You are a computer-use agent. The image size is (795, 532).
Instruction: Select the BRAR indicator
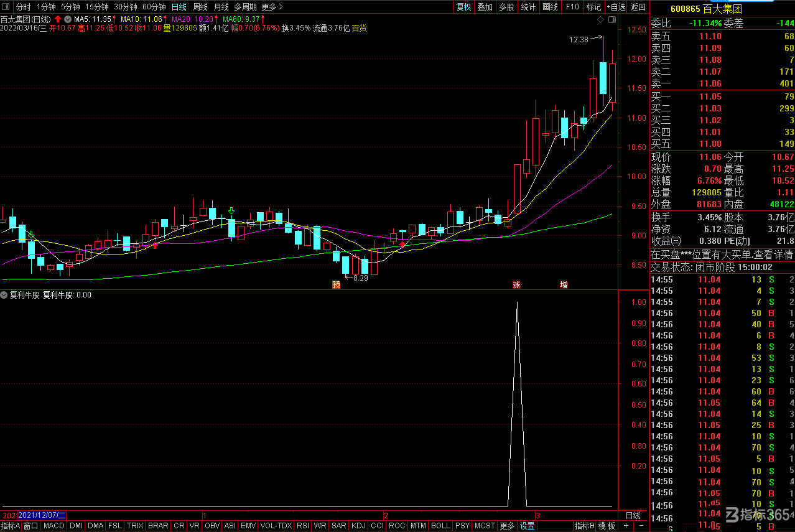pos(158,526)
